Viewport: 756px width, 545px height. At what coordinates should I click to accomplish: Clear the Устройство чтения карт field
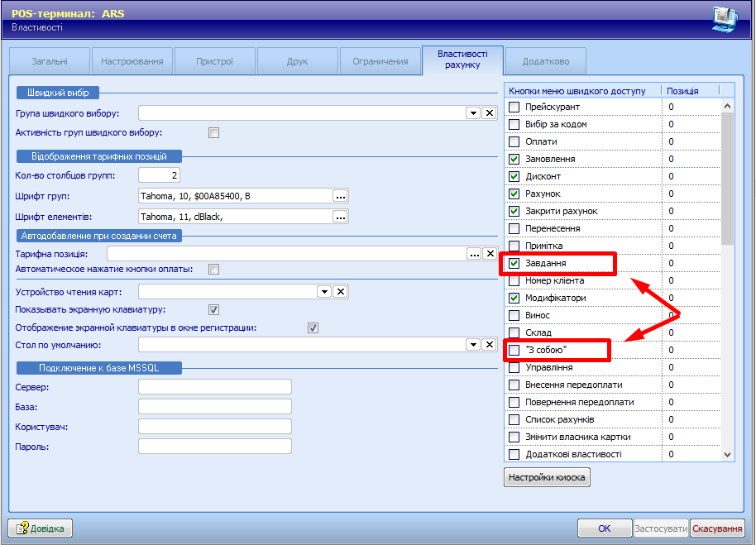[340, 291]
